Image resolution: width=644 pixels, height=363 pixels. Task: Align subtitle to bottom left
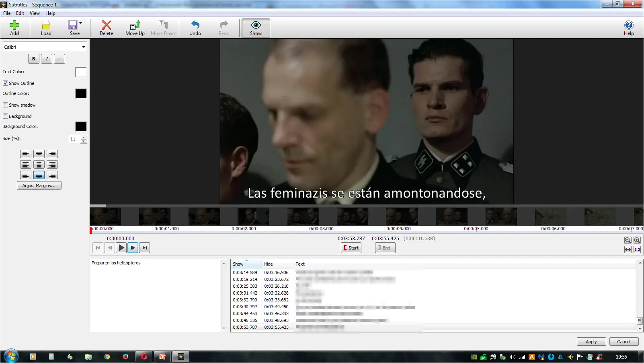[25, 175]
